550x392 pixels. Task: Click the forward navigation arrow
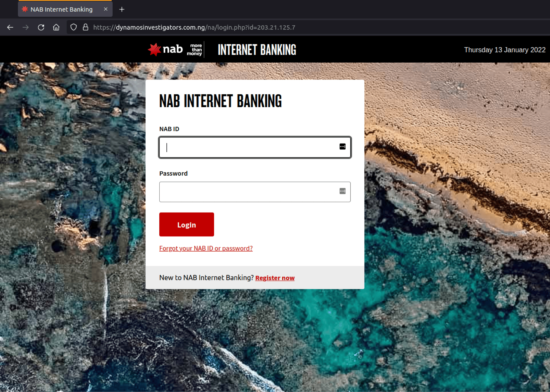(x=25, y=27)
